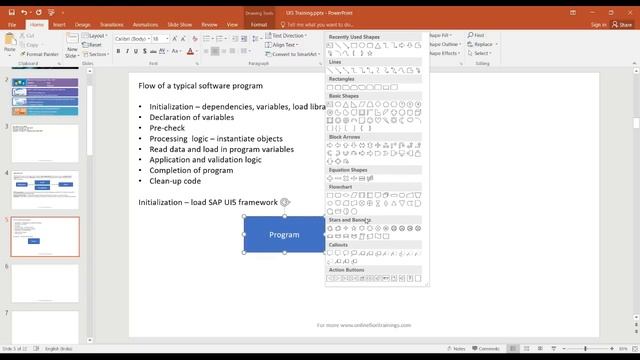Click the Sign in link
The width and height of the screenshot is (640, 360).
598,25
